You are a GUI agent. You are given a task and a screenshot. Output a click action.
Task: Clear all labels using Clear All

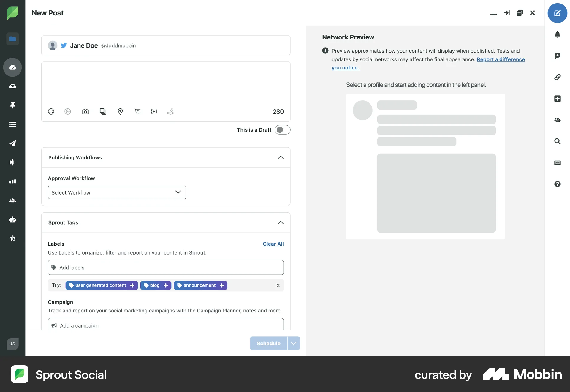(273, 244)
